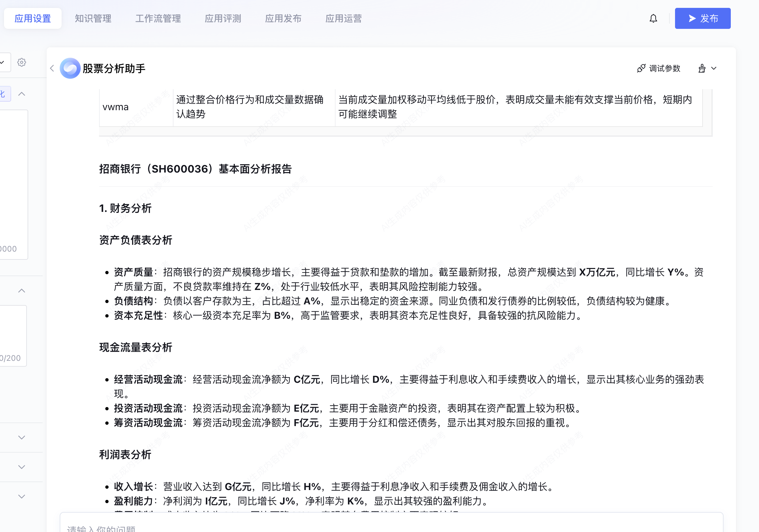Image resolution: width=759 pixels, height=532 pixels.
Task: Open the notification bell
Action: (x=653, y=18)
